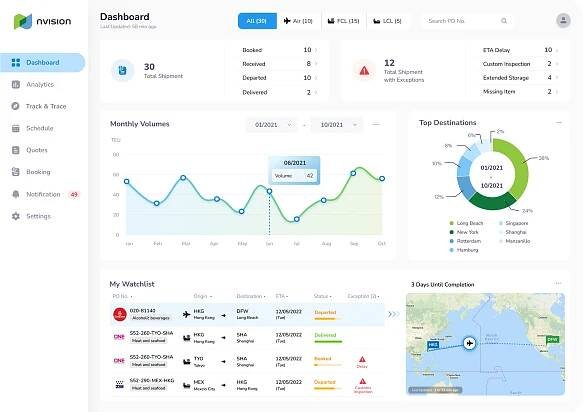583x412 pixels.
Task: Toggle the New York legend item
Action: [x=464, y=232]
